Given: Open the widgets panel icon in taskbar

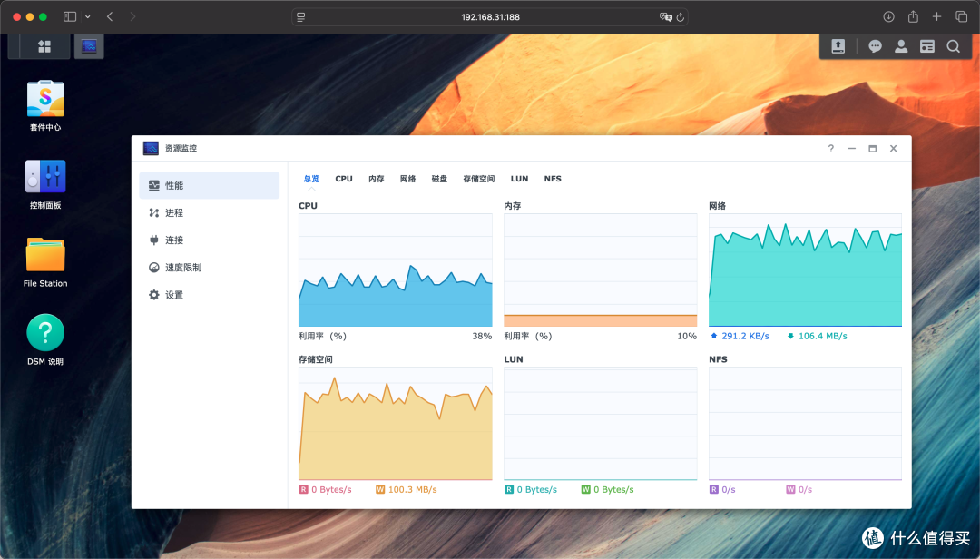Looking at the screenshot, I should click(x=926, y=46).
